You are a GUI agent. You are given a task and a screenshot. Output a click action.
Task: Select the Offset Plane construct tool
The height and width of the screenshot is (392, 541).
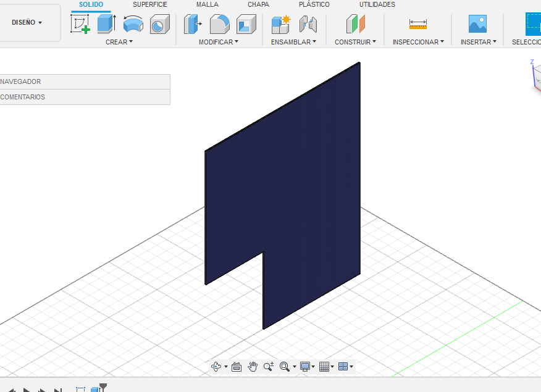(x=355, y=24)
